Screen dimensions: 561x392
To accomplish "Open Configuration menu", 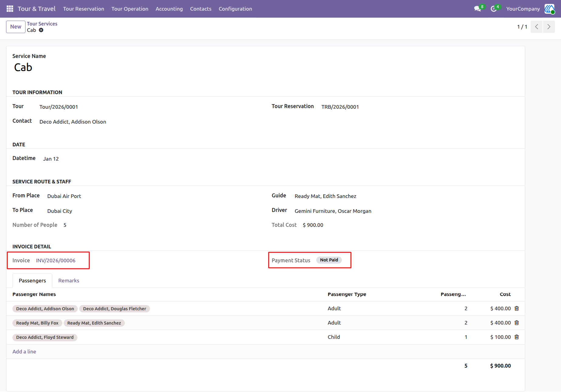I will click(235, 9).
